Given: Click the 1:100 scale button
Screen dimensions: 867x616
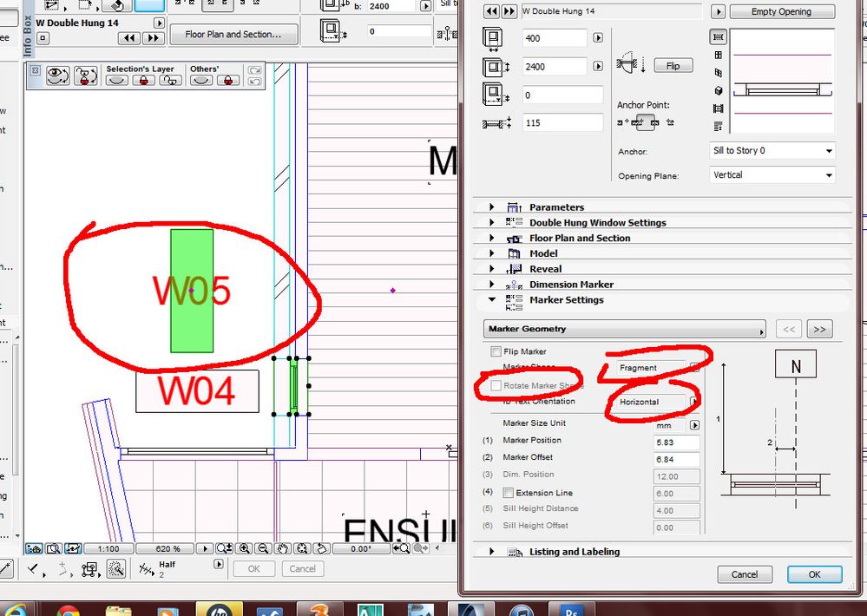Looking at the screenshot, I should (x=108, y=548).
